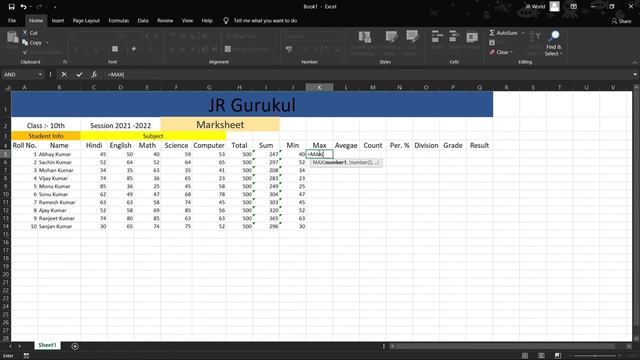Open Find & Select menu
The image size is (640, 360).
553,43
